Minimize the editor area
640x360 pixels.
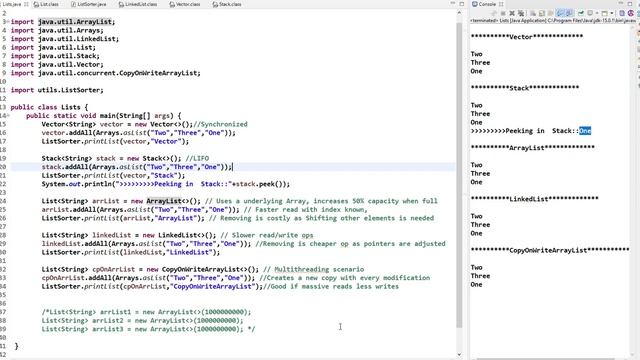[453, 4]
